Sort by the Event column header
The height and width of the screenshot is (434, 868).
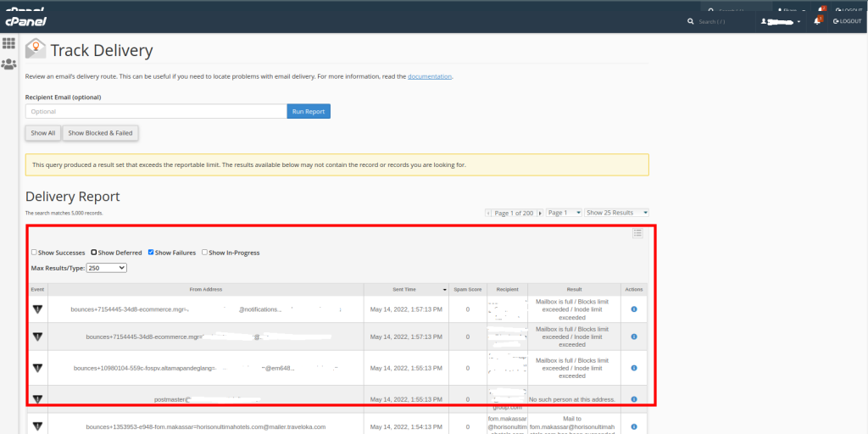37,290
